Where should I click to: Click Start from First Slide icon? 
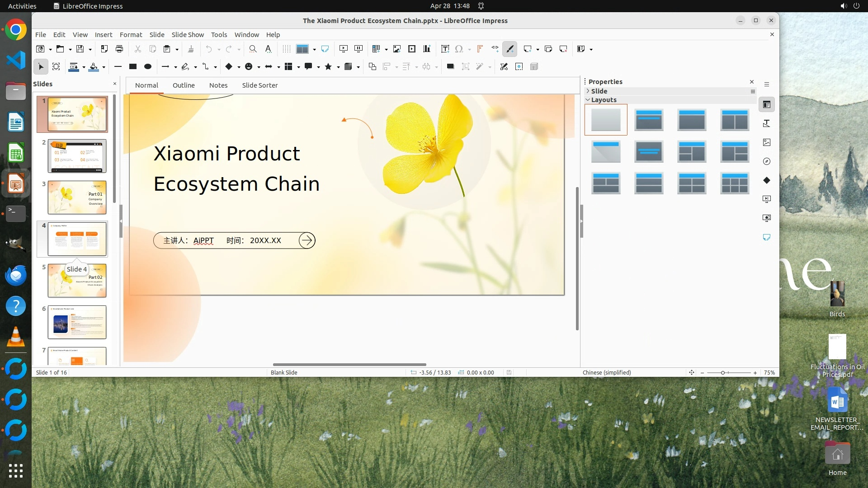coord(344,49)
